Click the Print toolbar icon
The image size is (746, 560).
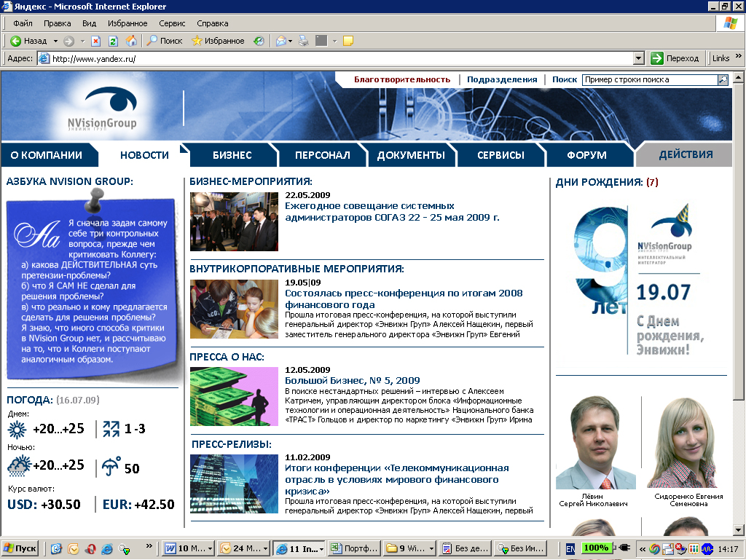coord(304,41)
